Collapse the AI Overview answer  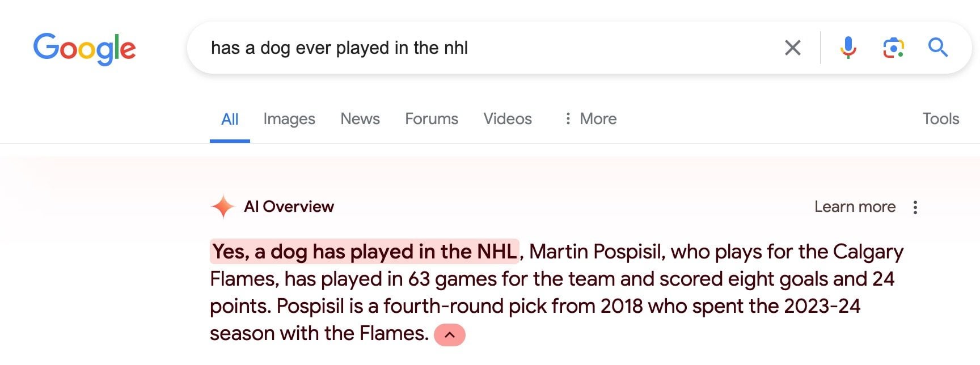[x=449, y=334]
